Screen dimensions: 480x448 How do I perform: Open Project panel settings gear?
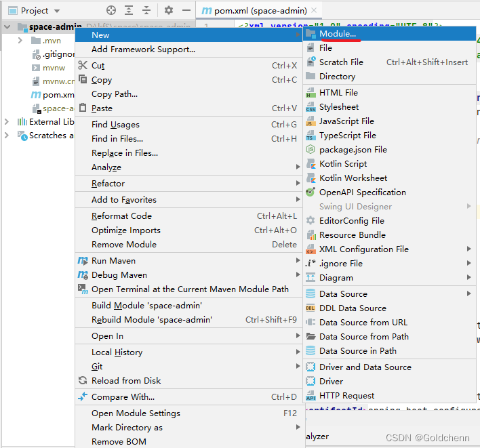169,10
